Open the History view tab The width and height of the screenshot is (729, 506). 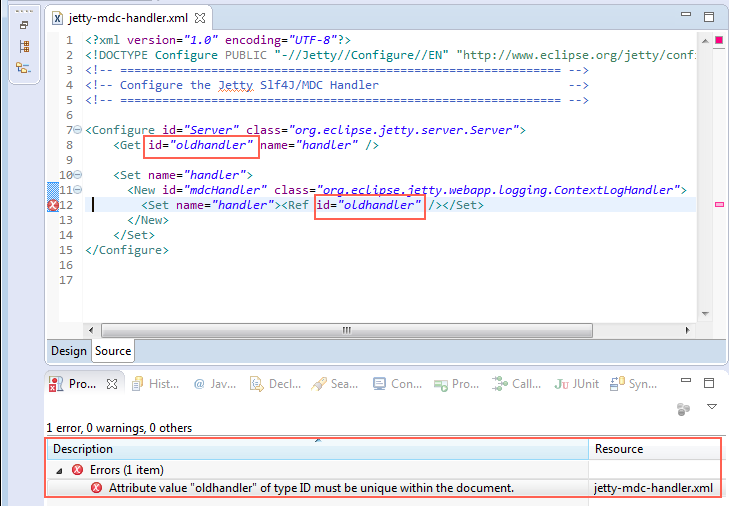point(155,384)
